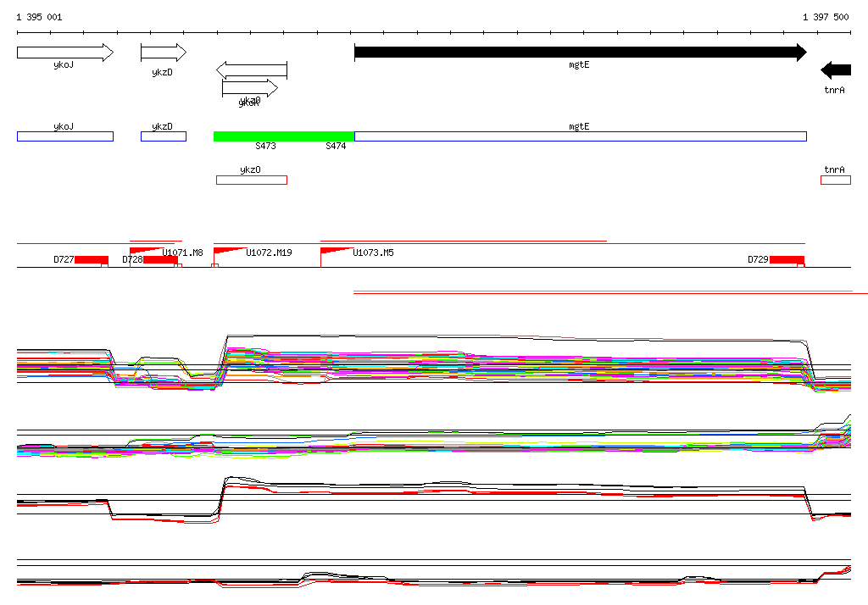Click the red-outlined ykzO box

tap(252, 180)
